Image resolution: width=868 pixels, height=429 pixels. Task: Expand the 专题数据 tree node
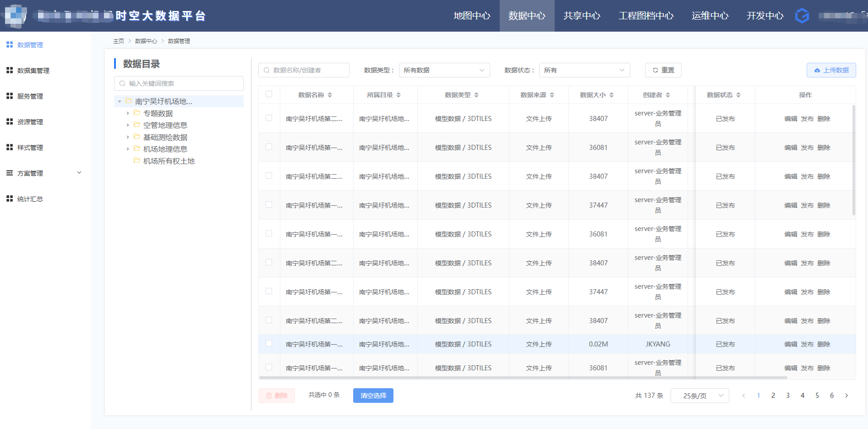128,113
